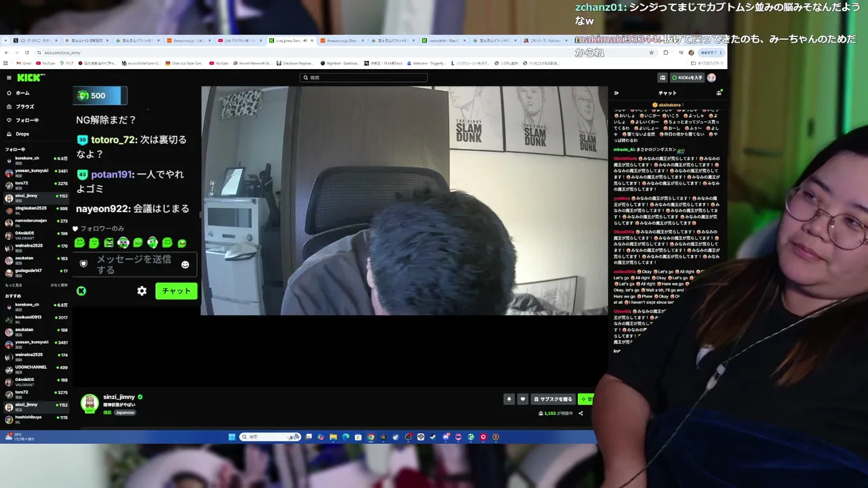The height and width of the screenshot is (488, 868).
Task: Open File Explorer from the taskbar
Action: tap(333, 437)
